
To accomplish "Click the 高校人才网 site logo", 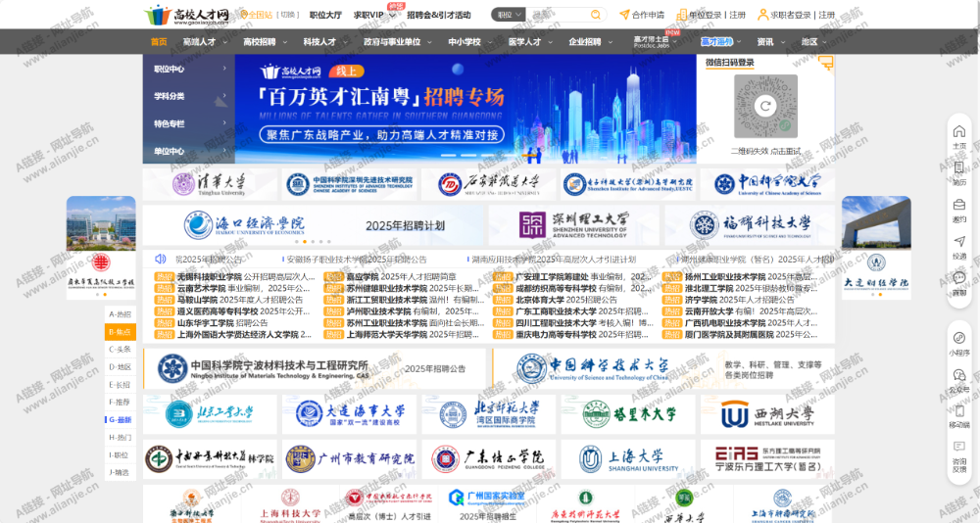I will (x=186, y=15).
